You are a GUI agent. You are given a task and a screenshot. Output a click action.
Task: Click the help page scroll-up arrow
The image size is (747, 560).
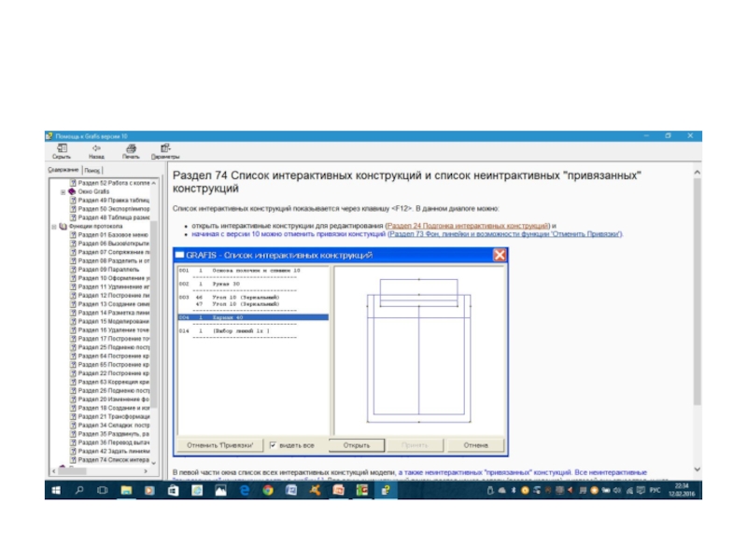(697, 172)
